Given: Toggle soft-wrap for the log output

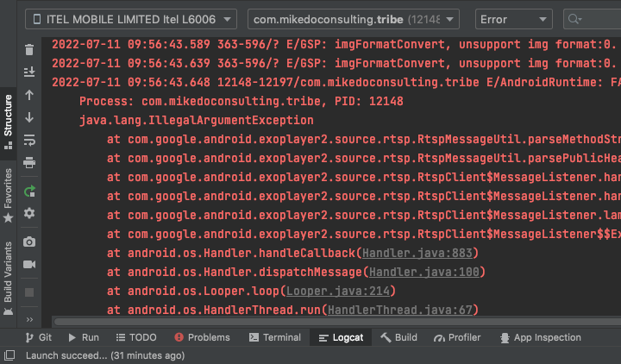Looking at the screenshot, I should (29, 140).
